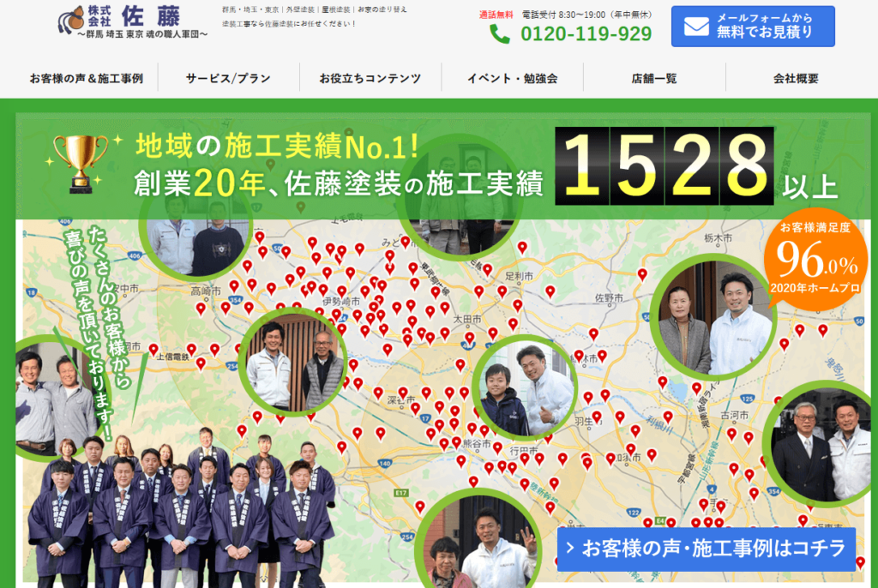This screenshot has height=588, width=878.
Task: Click the green phone handset icon
Action: coord(499,33)
